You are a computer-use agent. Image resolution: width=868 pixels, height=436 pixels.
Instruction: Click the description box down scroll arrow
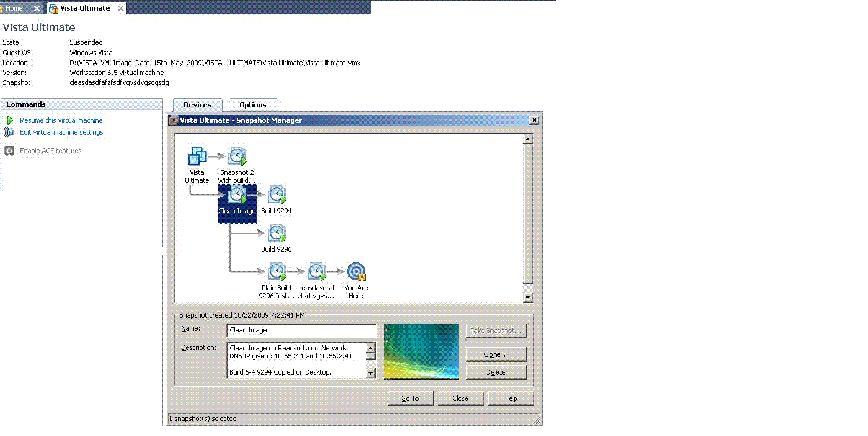point(371,373)
